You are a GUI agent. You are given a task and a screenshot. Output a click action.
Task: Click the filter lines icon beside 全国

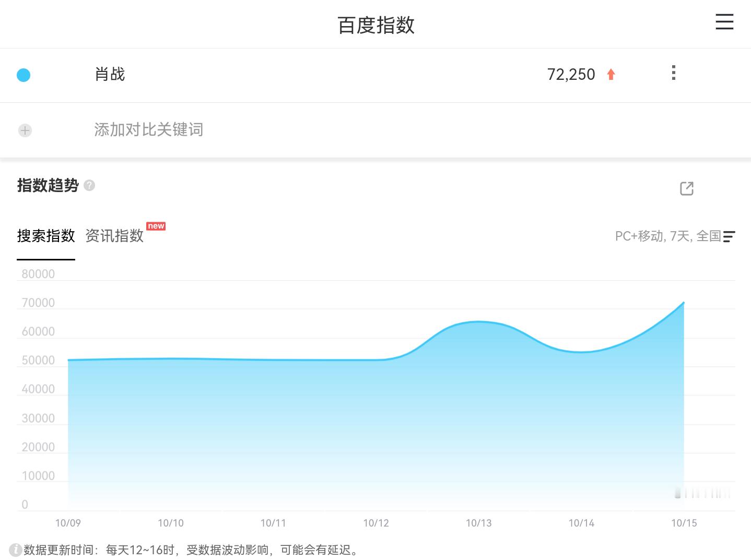tap(729, 237)
